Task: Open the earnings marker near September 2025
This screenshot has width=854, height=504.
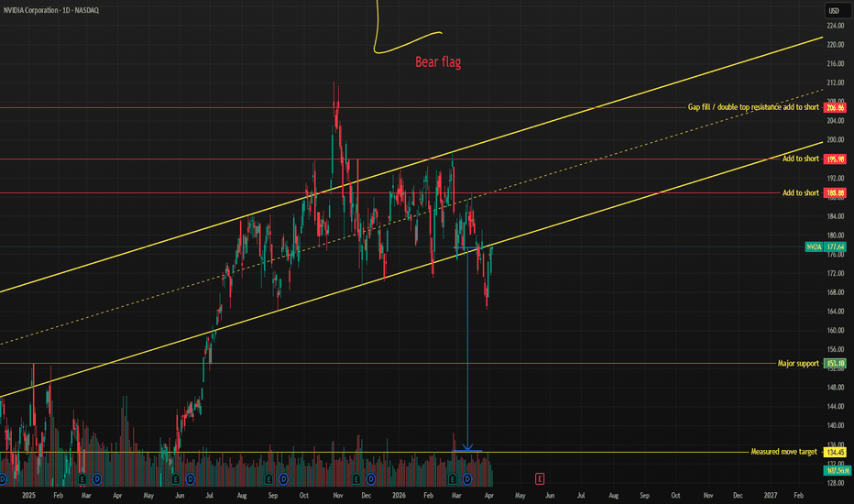Action: tap(268, 479)
